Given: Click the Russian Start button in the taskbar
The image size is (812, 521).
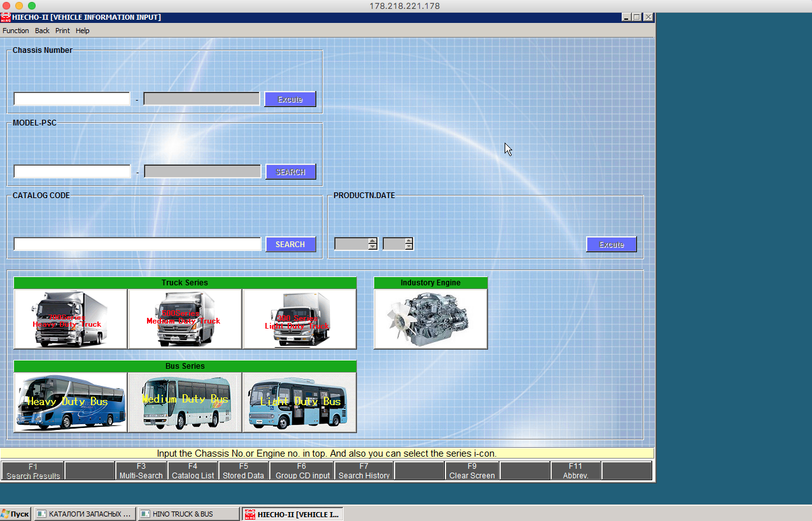Looking at the screenshot, I should (15, 514).
